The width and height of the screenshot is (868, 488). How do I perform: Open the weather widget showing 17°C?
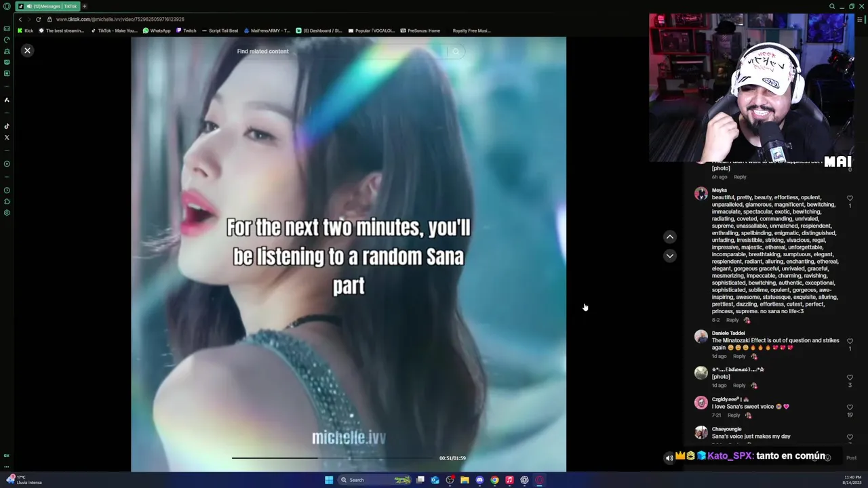point(24,480)
